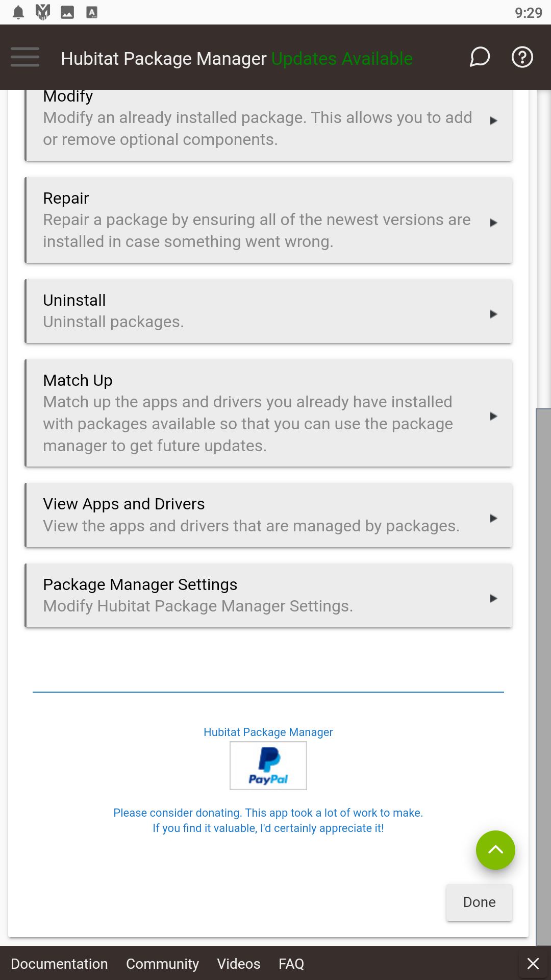551x980 pixels.
Task: Open the notification bell in status bar
Action: point(18,12)
